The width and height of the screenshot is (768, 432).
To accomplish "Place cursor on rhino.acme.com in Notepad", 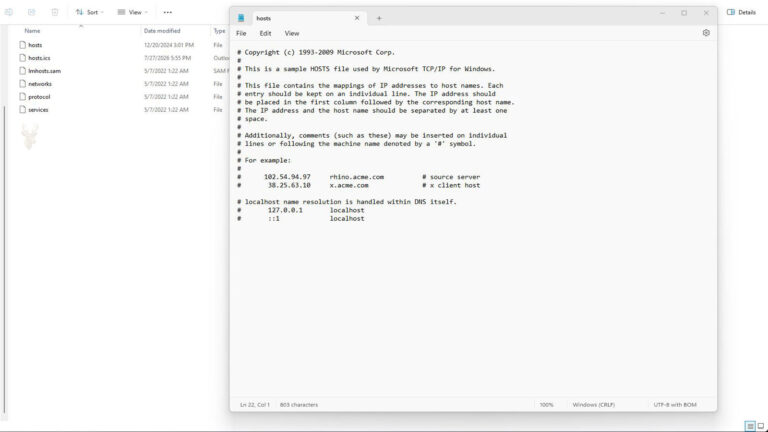I will click(357, 177).
